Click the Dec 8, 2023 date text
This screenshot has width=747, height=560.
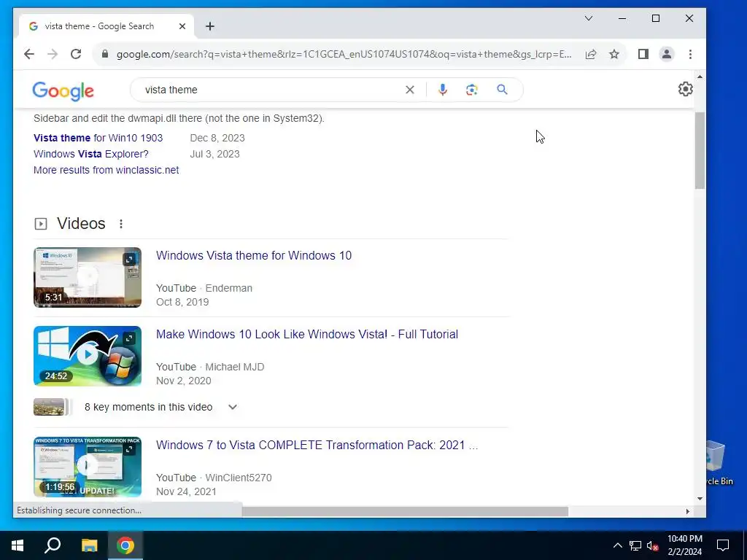[217, 138]
